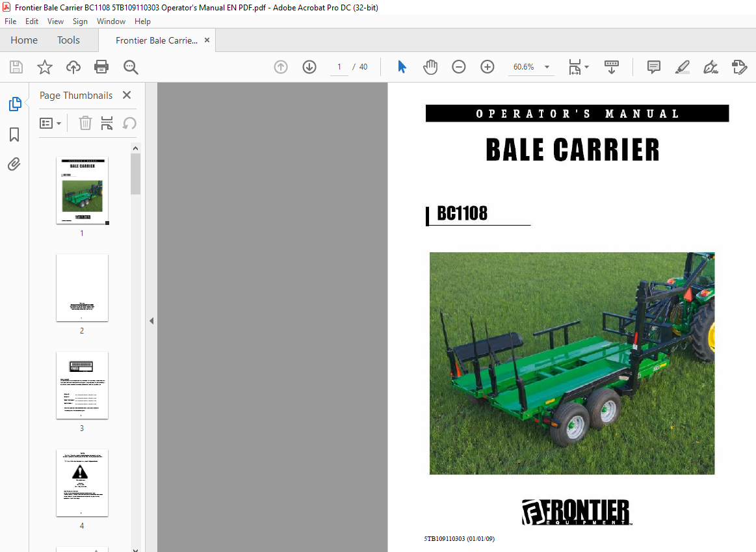Screen dimensions: 756x552
Task: Select page 3 thumbnail
Action: click(x=82, y=385)
